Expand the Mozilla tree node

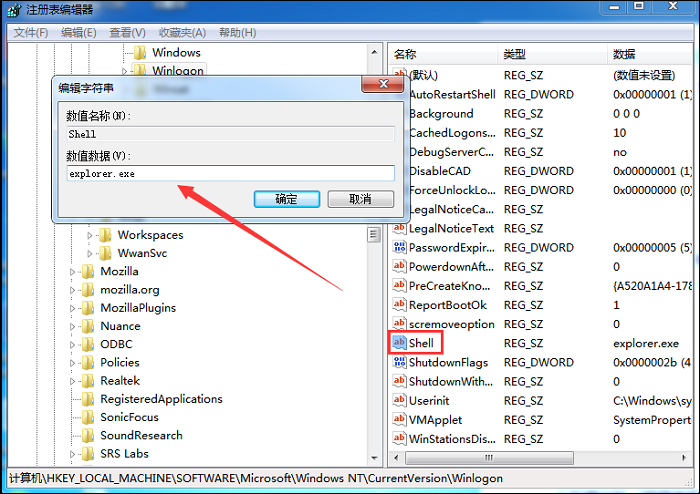click(x=72, y=272)
